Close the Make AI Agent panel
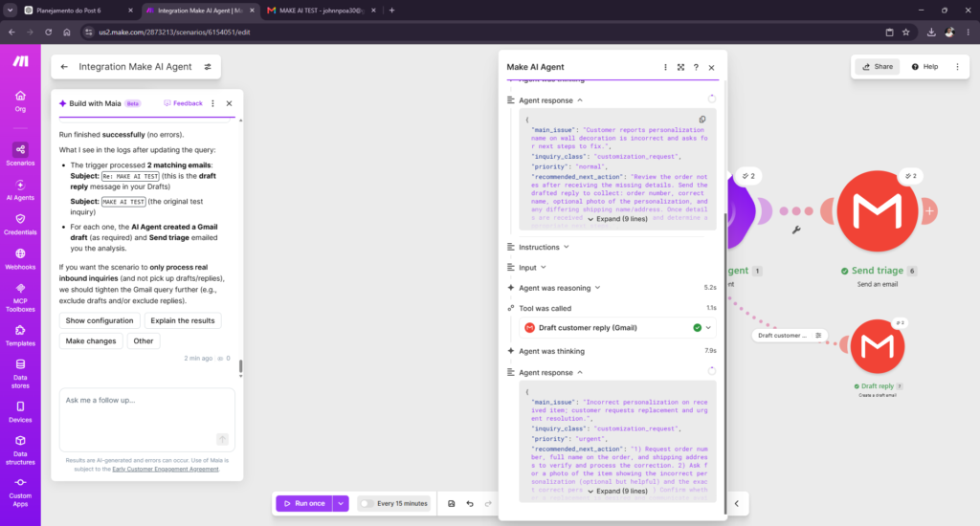The width and height of the screenshot is (980, 526). [x=711, y=68]
